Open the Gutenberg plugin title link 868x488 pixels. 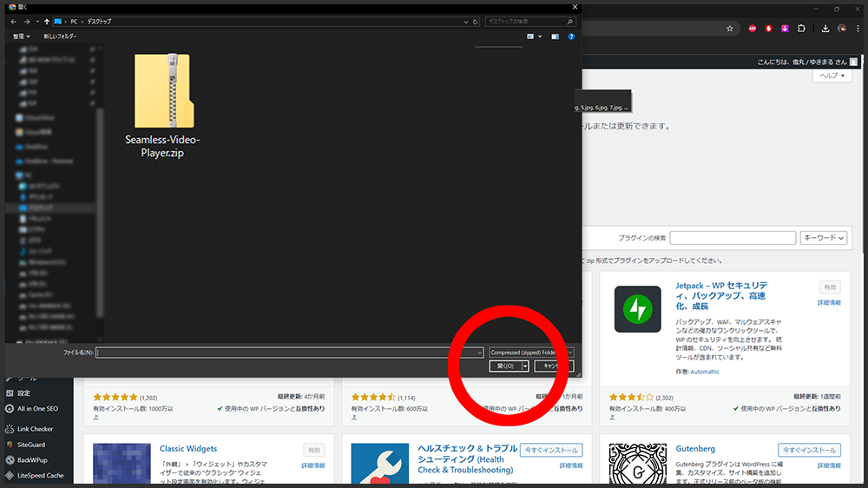695,449
